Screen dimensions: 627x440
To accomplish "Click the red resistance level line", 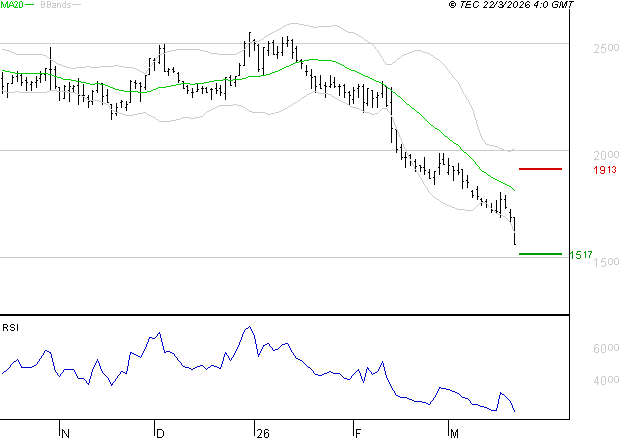I will coord(540,169).
